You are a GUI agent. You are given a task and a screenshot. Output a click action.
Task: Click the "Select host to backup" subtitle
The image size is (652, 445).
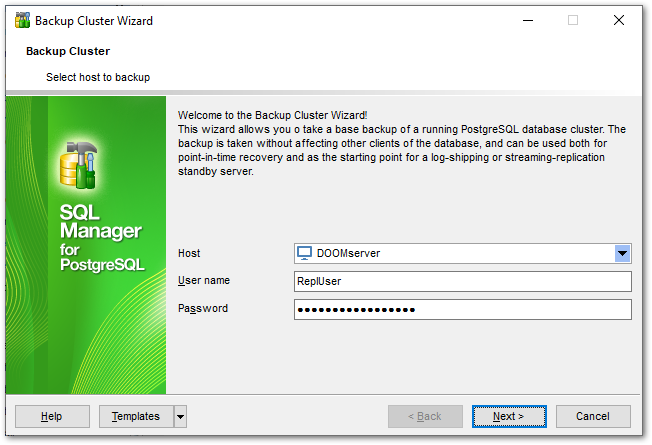pos(98,77)
